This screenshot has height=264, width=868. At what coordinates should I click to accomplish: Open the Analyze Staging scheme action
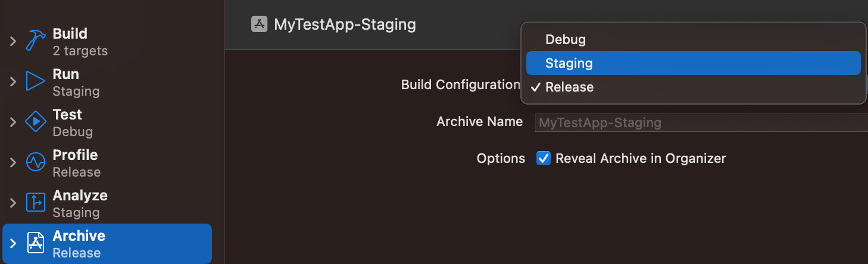click(x=80, y=203)
